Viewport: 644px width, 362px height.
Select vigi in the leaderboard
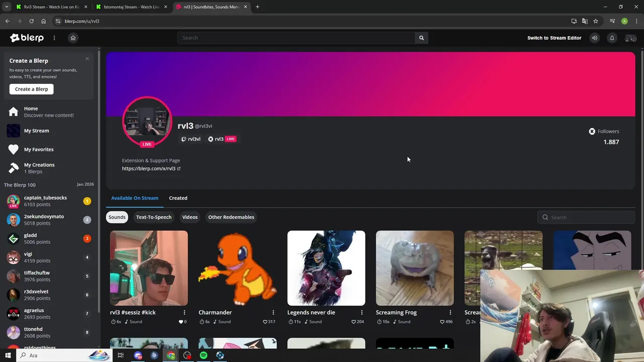[x=49, y=257]
